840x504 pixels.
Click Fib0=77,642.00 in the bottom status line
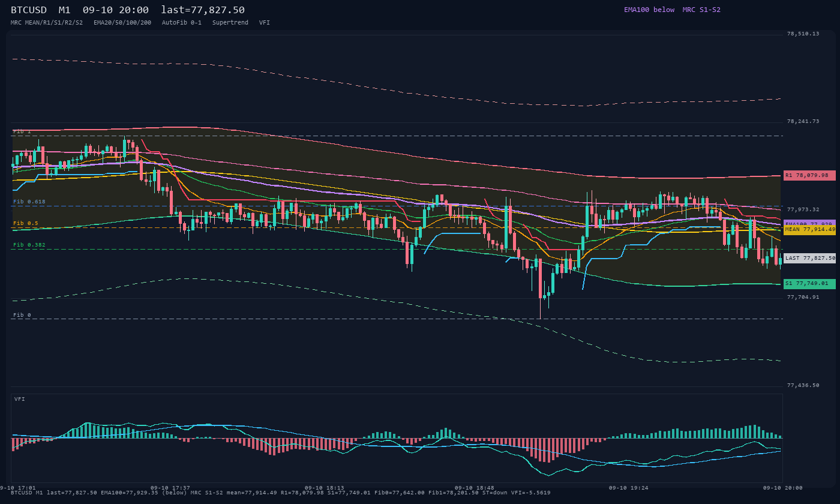(399, 493)
